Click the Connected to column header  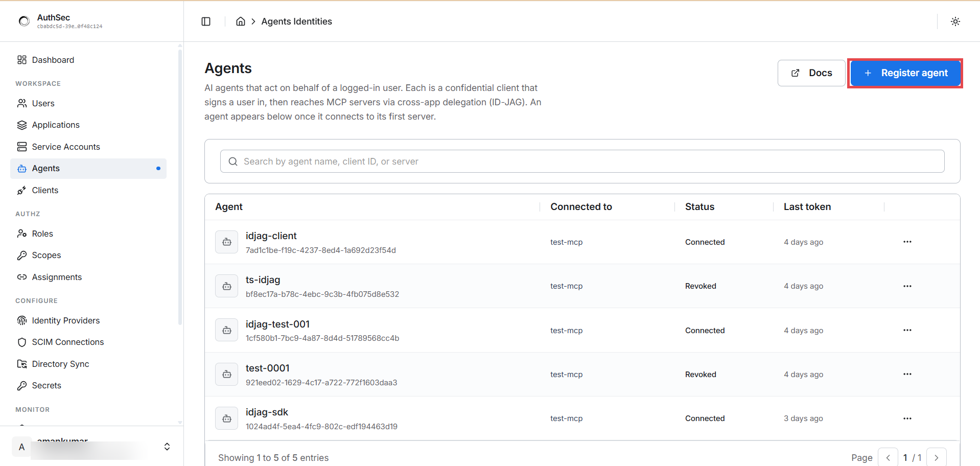(x=581, y=207)
